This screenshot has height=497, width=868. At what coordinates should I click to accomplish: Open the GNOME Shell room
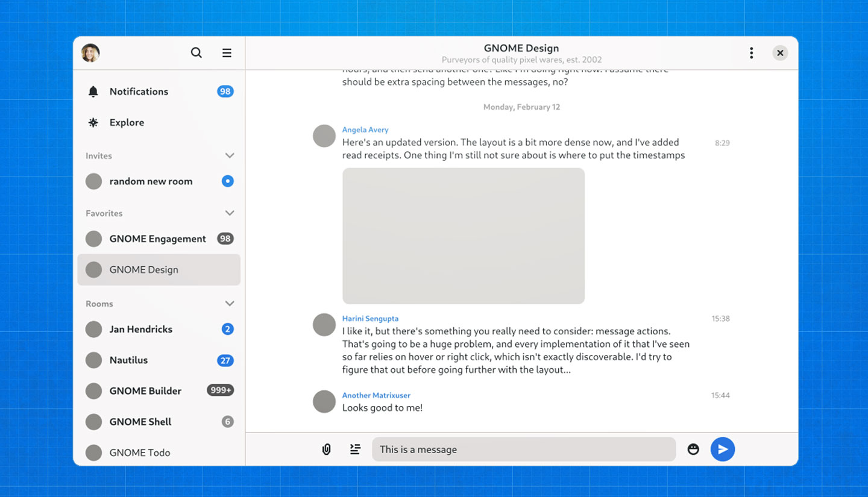140,422
